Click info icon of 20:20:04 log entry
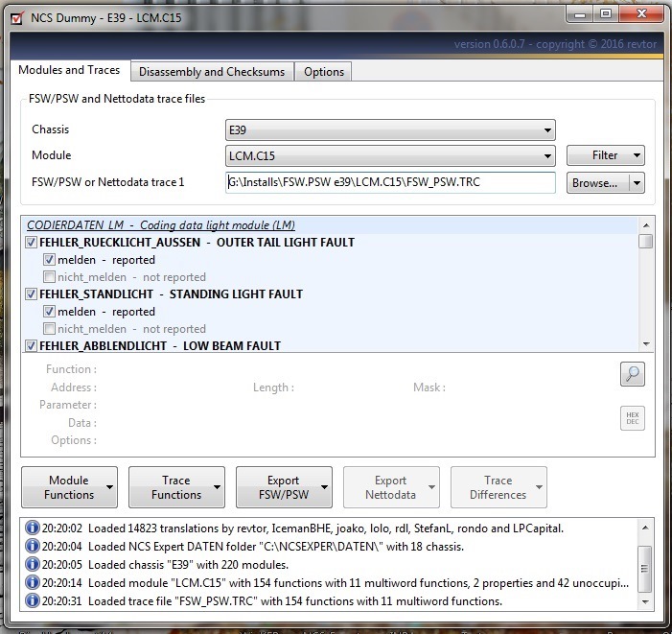The height and width of the screenshot is (634, 672). coord(33,546)
